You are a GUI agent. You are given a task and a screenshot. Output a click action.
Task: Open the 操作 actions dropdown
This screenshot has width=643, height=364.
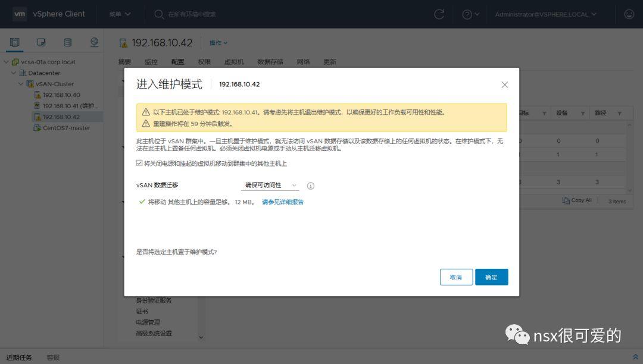point(218,43)
